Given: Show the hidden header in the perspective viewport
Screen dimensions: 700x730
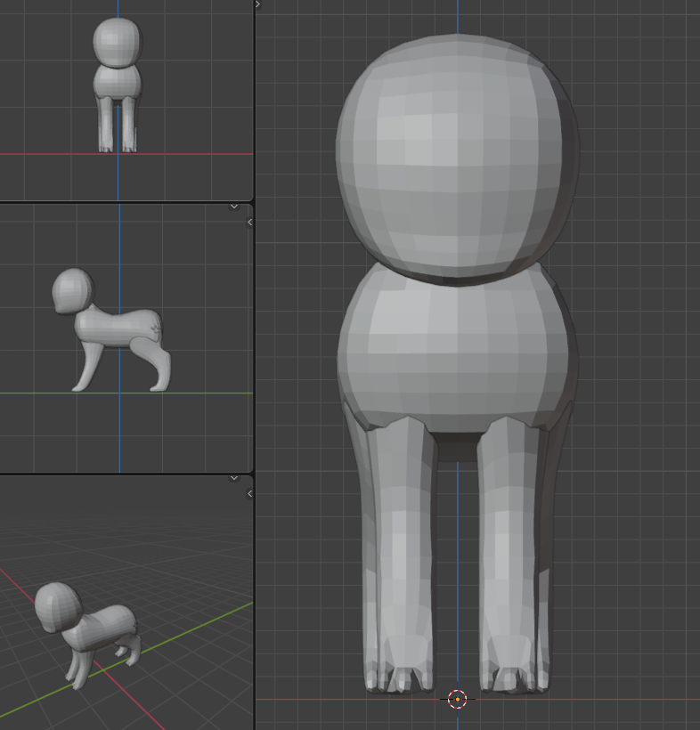Looking at the screenshot, I should [234, 478].
